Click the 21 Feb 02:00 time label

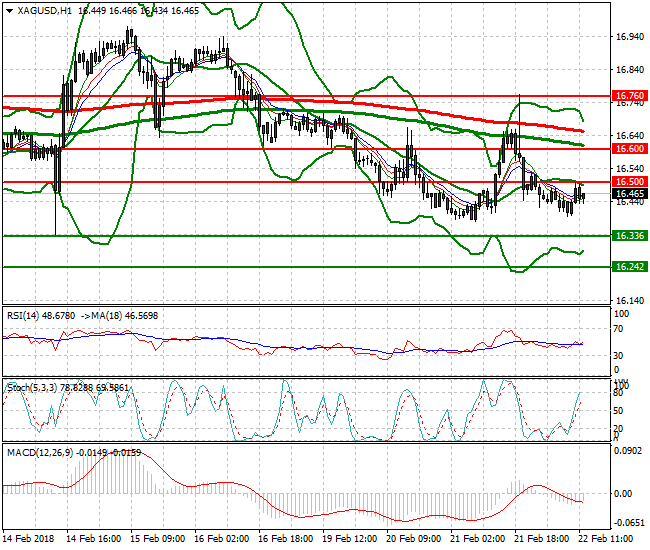pyautogui.click(x=478, y=539)
